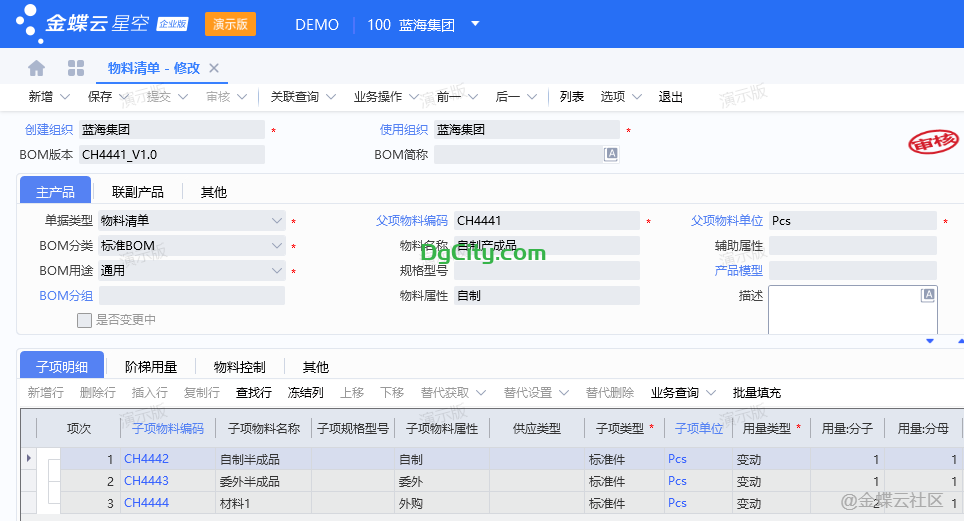Screen dimensions: 964x521
Task: Select the row indicator arrow for row 1
Action: 28,459
